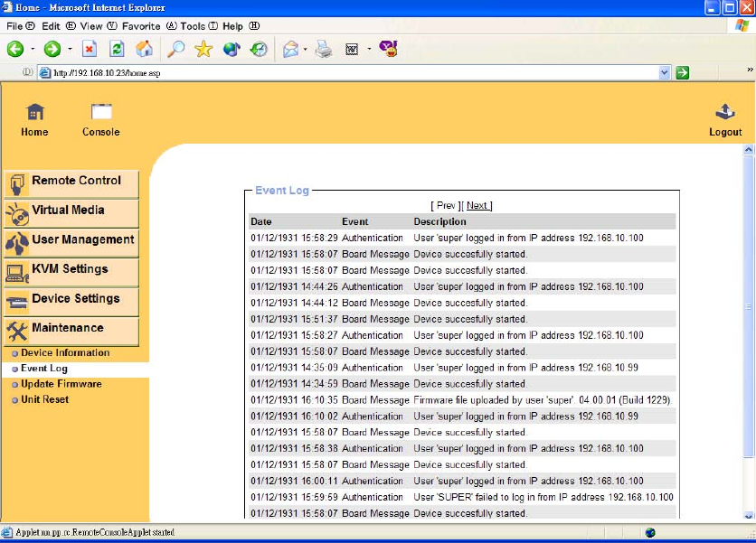Click the Print icon in toolbar
756x543 pixels.
point(323,50)
